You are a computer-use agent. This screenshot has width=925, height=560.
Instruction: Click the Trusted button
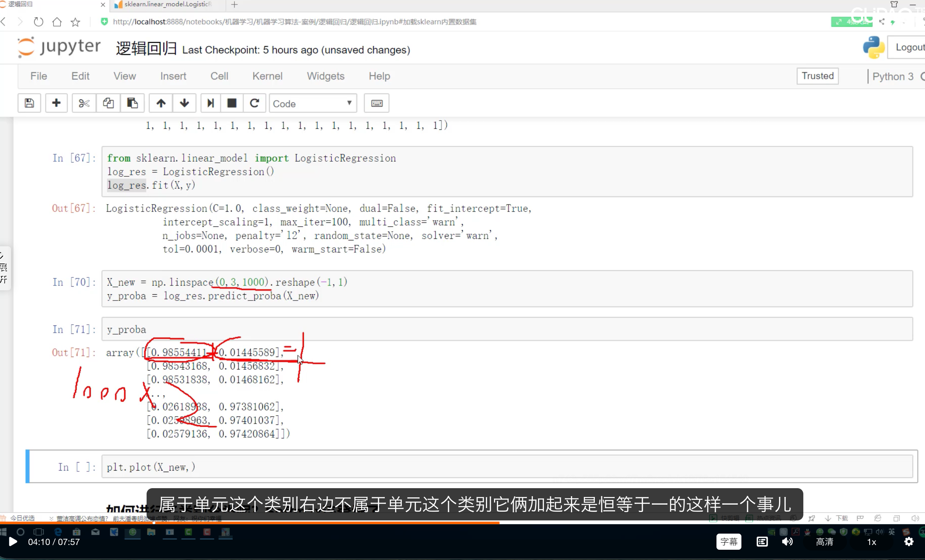tap(818, 76)
